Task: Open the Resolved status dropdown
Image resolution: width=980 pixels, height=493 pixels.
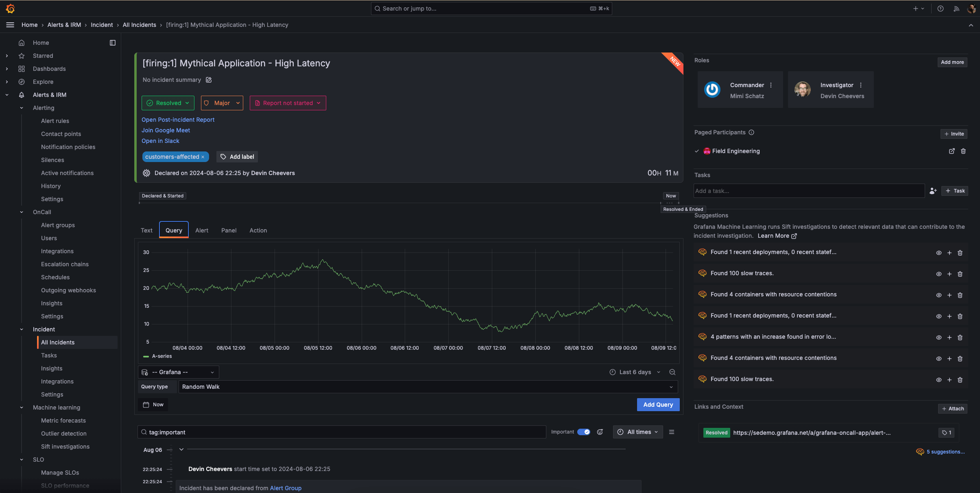Action: tap(168, 103)
